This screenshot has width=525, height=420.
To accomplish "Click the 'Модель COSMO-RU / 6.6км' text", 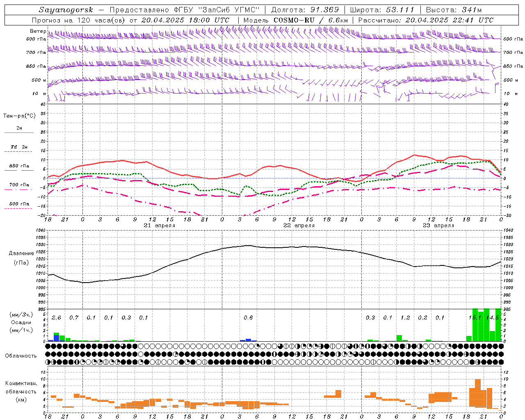I will (296, 20).
